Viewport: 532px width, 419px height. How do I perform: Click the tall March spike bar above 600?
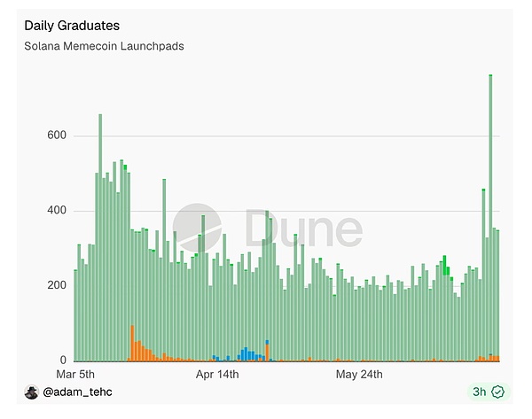pos(100,237)
